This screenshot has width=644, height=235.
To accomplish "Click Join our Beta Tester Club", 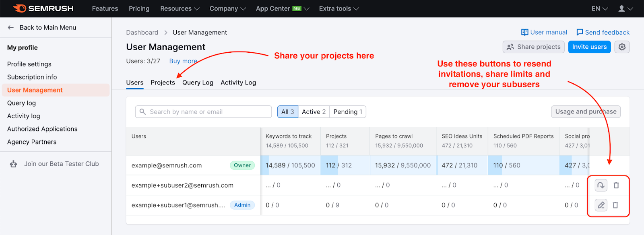I will tap(61, 164).
